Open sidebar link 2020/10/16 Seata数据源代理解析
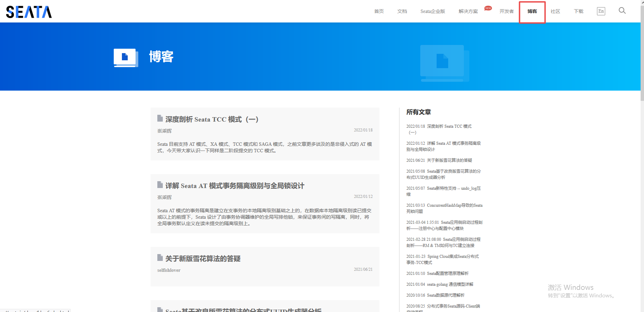 [x=436, y=295]
